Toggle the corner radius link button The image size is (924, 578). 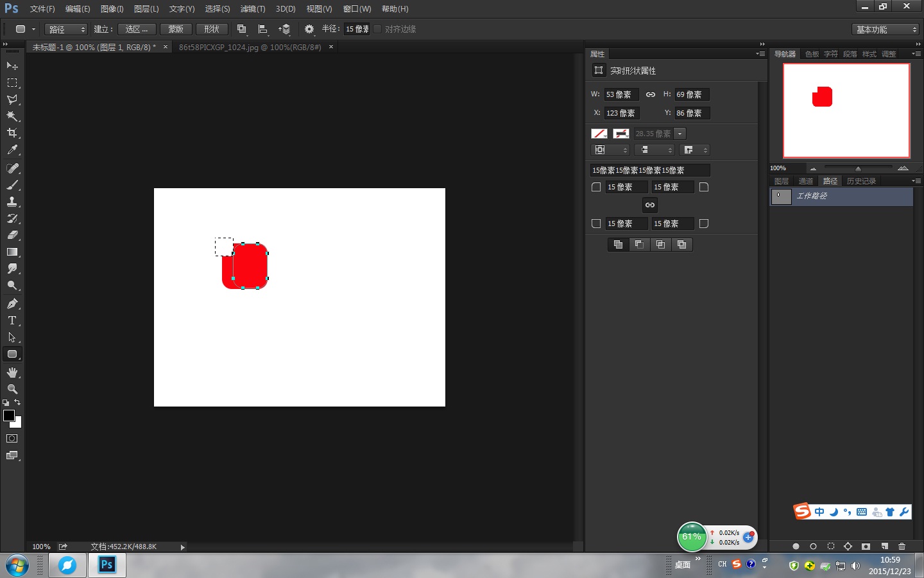(x=650, y=205)
